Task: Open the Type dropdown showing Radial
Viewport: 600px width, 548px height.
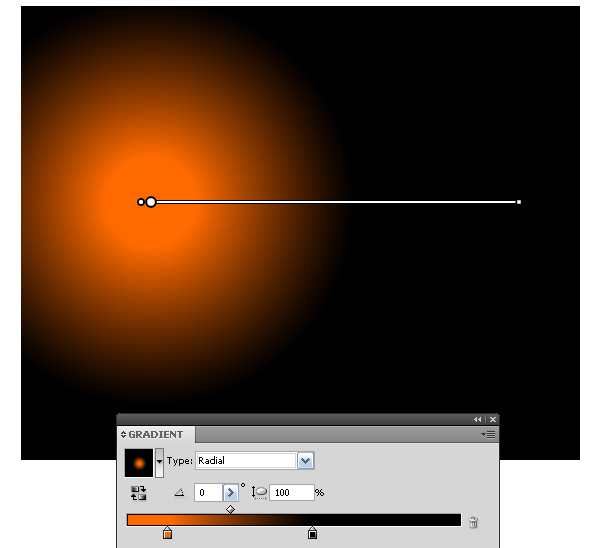Action: pyautogui.click(x=255, y=460)
